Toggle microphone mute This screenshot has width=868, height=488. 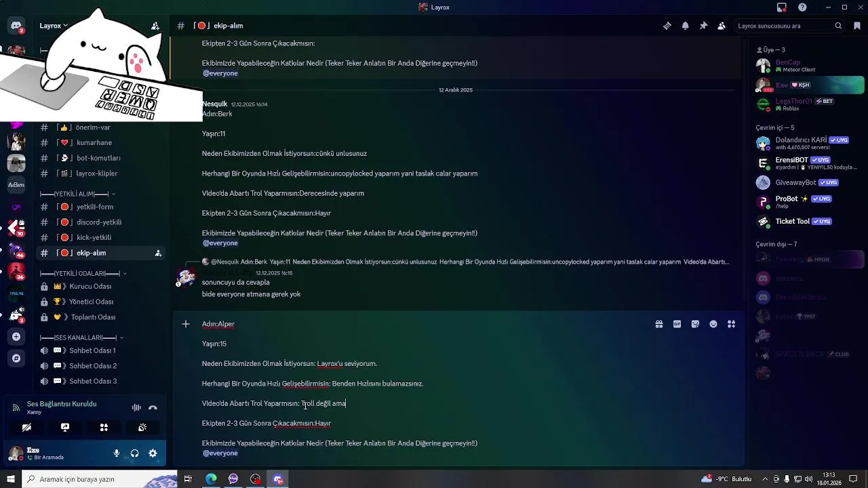click(117, 453)
